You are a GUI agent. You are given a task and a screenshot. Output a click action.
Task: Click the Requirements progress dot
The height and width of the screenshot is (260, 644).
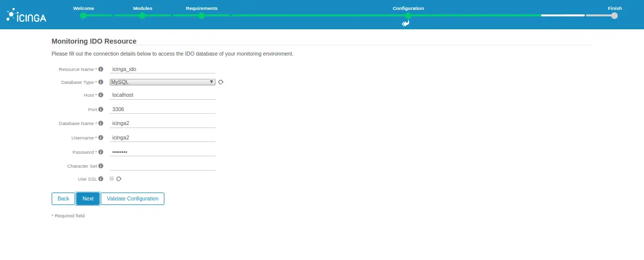pos(201,16)
